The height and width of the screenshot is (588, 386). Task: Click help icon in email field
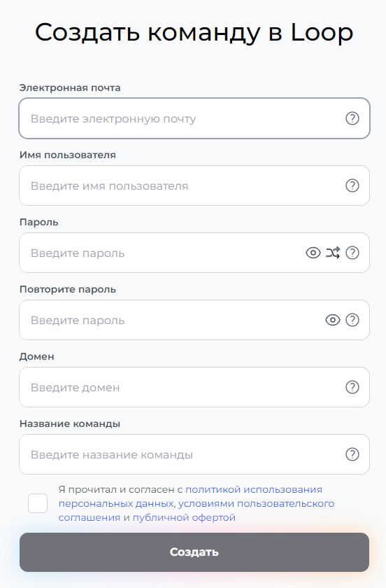(x=352, y=118)
